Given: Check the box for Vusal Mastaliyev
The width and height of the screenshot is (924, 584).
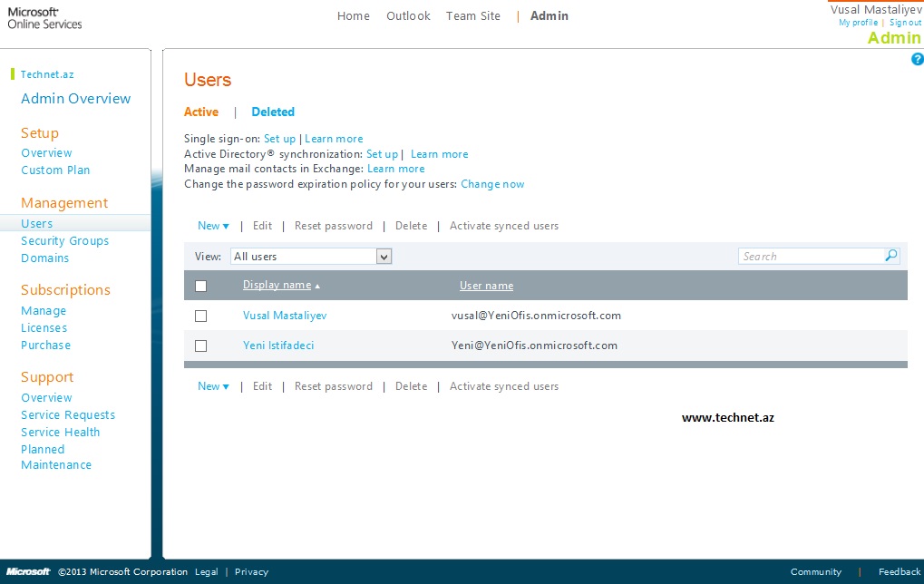Looking at the screenshot, I should (201, 316).
